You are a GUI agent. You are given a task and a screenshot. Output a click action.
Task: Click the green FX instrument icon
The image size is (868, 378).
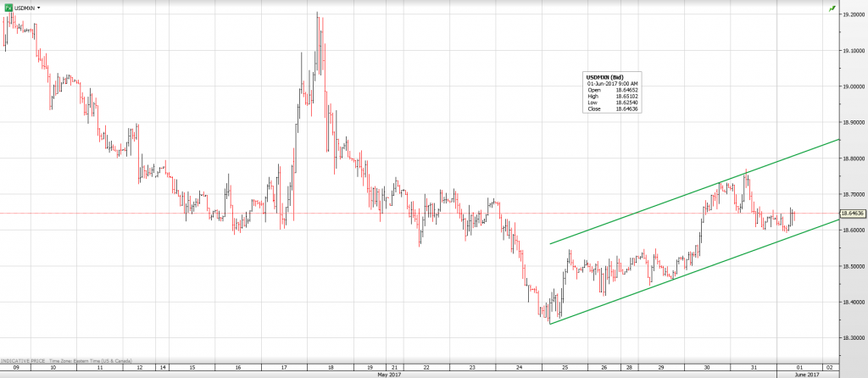click(7, 7)
